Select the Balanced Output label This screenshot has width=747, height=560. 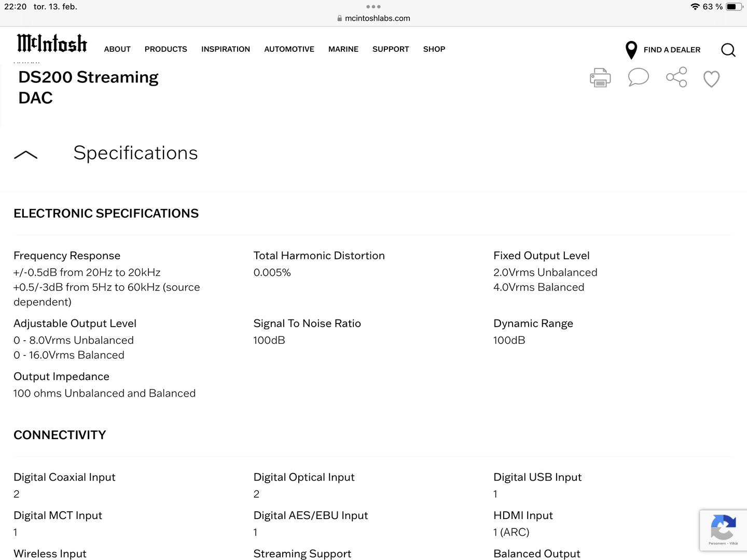pyautogui.click(x=537, y=554)
